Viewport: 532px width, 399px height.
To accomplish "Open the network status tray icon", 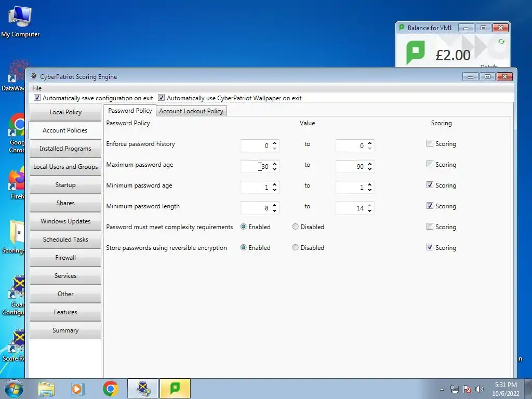I will point(454,389).
